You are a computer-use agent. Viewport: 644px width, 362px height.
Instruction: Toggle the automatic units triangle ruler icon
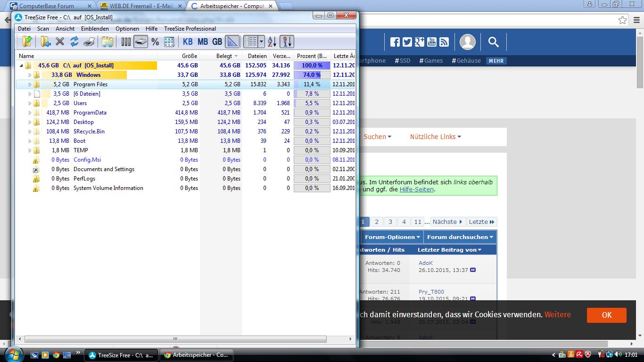coord(232,41)
